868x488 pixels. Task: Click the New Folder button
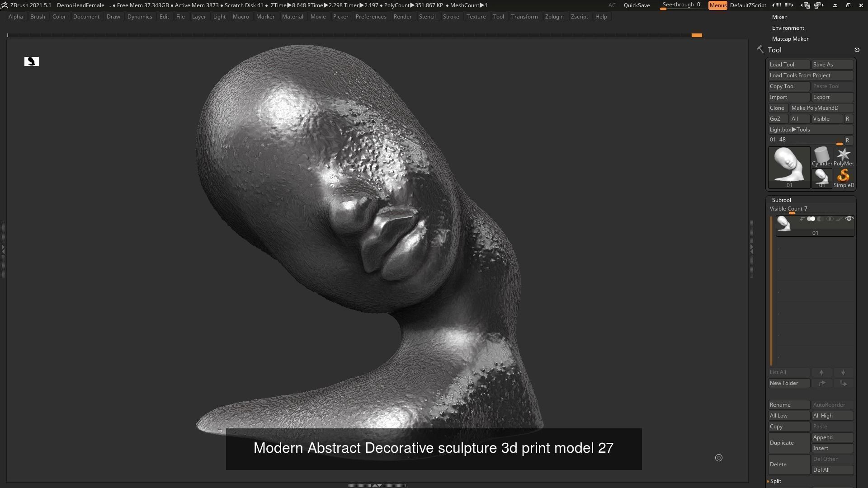pos(789,383)
